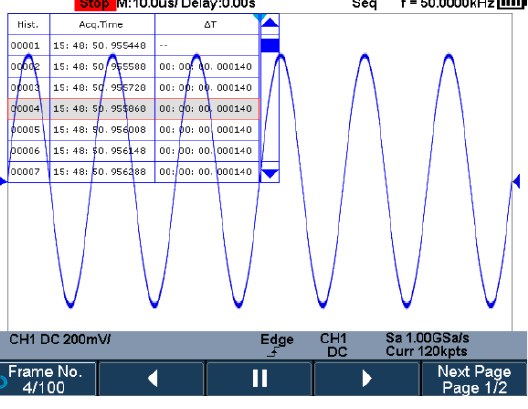Viewport: 528px width, 409px height.
Task: Select history row 00005
Action: click(133, 130)
